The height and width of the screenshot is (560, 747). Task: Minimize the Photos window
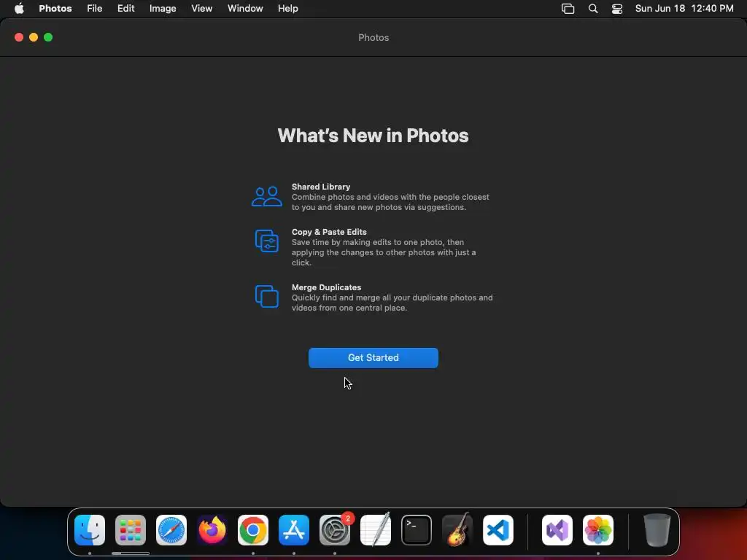click(x=34, y=37)
